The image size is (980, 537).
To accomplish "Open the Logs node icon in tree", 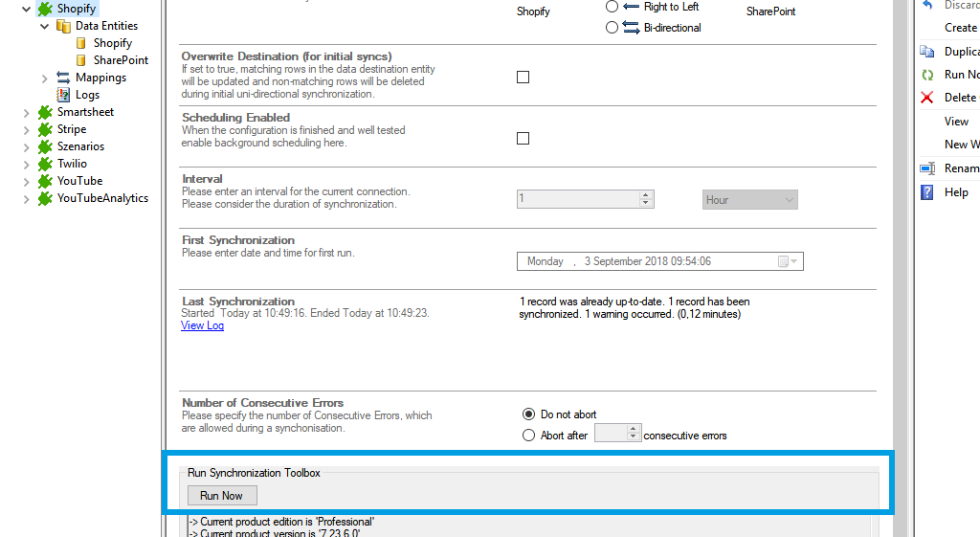I will 63,95.
